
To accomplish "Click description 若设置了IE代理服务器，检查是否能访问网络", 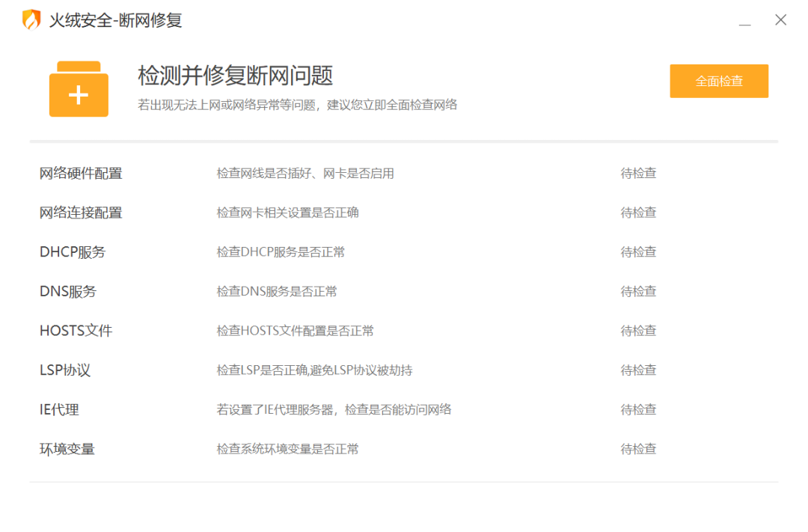I will click(x=334, y=410).
